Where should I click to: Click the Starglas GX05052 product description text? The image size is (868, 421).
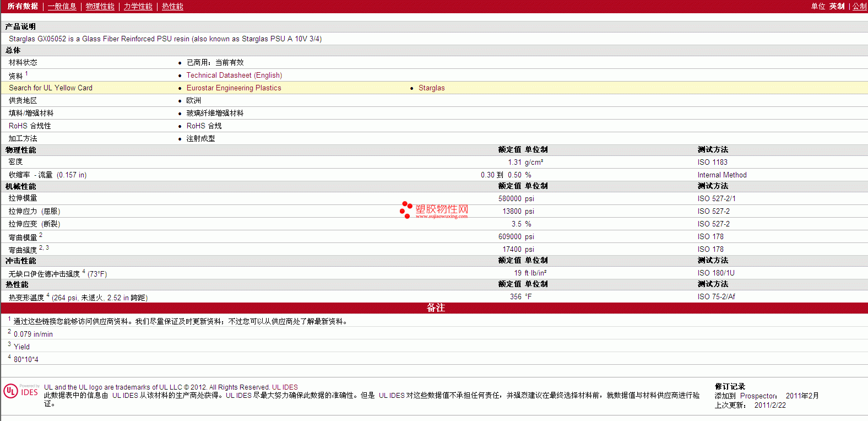[x=165, y=39]
